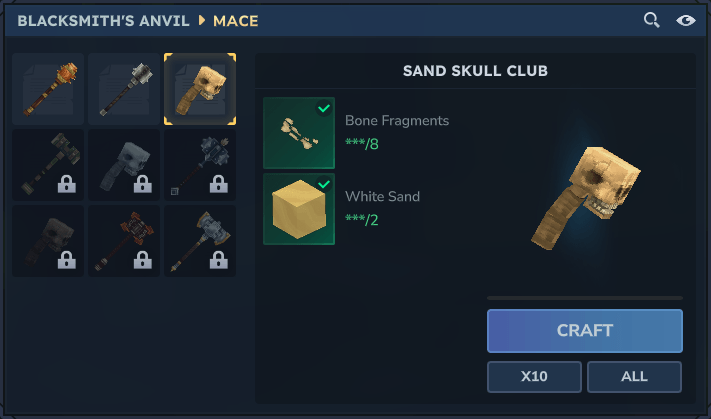Craft all with the ALL button
The image size is (711, 419).
point(634,376)
